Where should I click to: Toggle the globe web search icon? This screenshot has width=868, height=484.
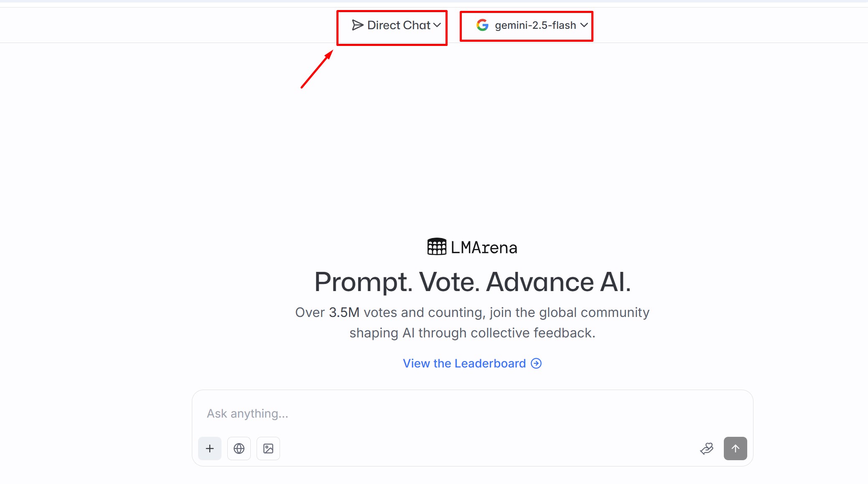pyautogui.click(x=239, y=449)
